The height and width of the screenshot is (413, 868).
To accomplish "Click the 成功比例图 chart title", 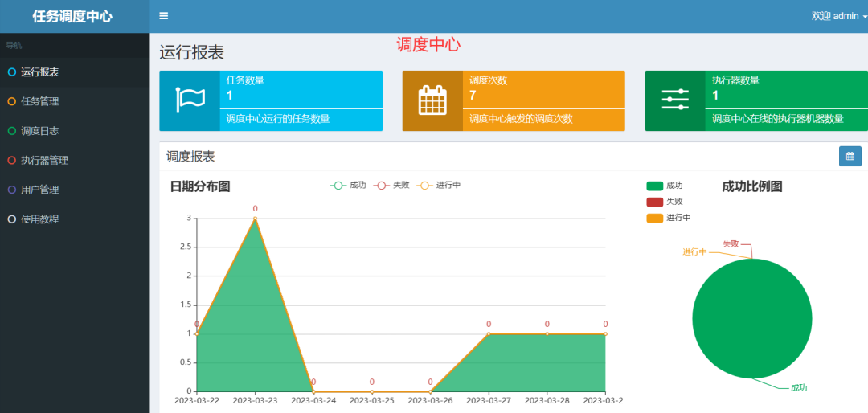I will (752, 186).
